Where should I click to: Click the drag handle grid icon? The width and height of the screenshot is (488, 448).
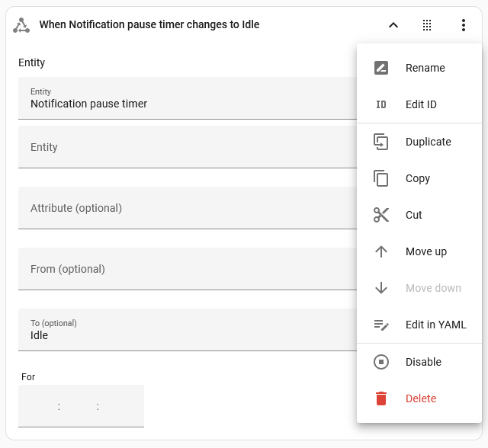pos(427,25)
